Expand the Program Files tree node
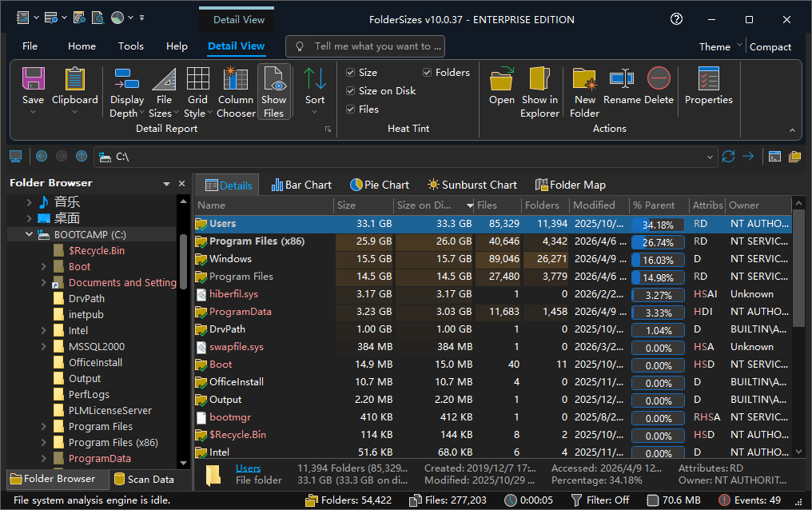This screenshot has height=510, width=812. pos(44,427)
